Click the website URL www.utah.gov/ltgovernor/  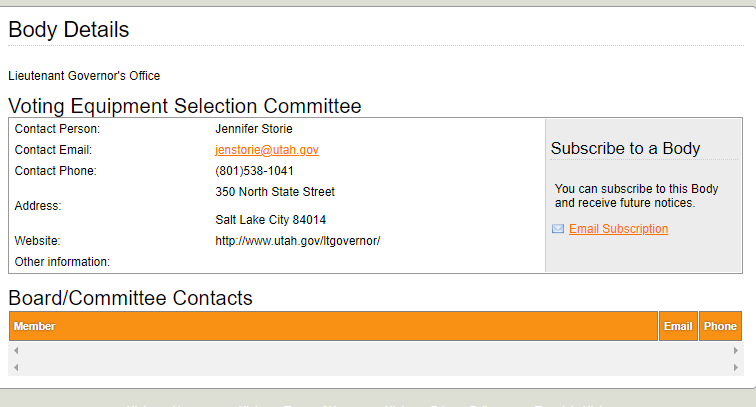click(x=298, y=241)
